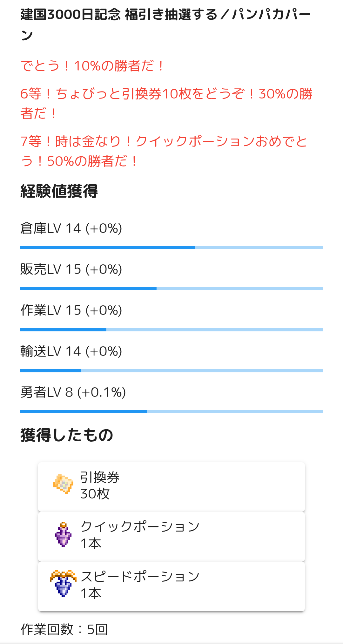This screenshot has width=343, height=644.
Task: Click the 作業LV 15 progress bar
Action: click(171, 329)
